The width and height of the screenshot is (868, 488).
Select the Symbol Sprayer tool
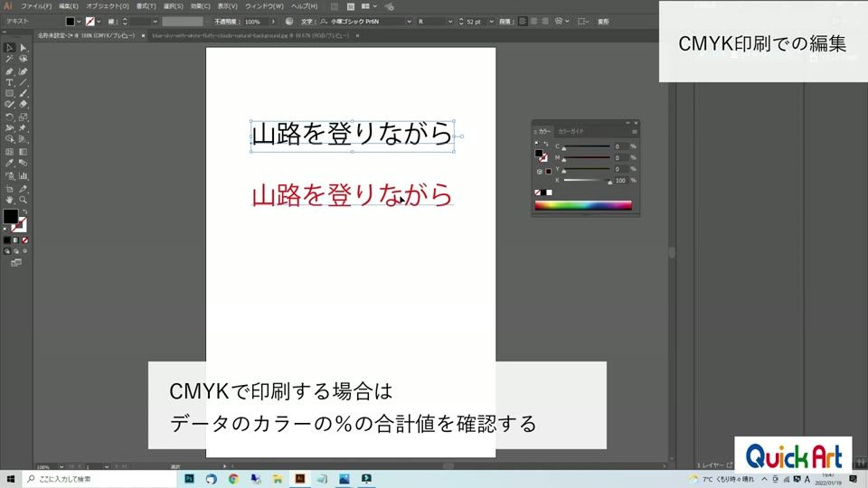click(x=9, y=176)
